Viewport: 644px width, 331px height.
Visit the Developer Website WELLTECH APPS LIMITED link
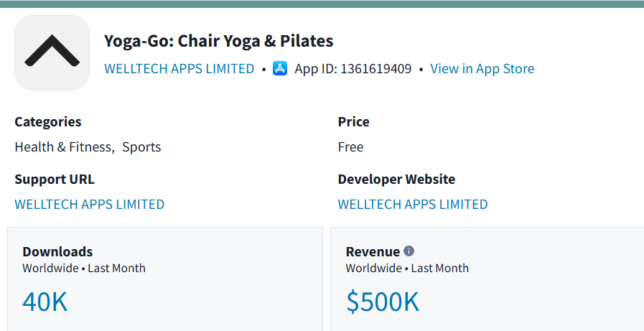[413, 204]
